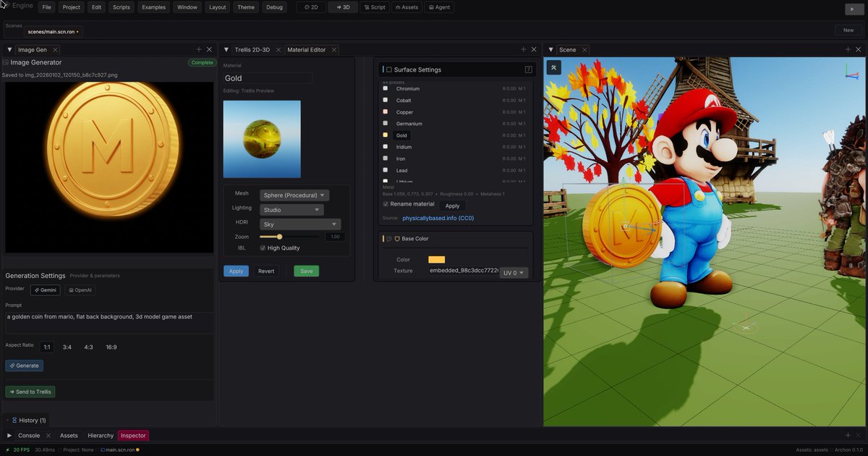
Task: Close the Console tab
Action: tap(48, 436)
